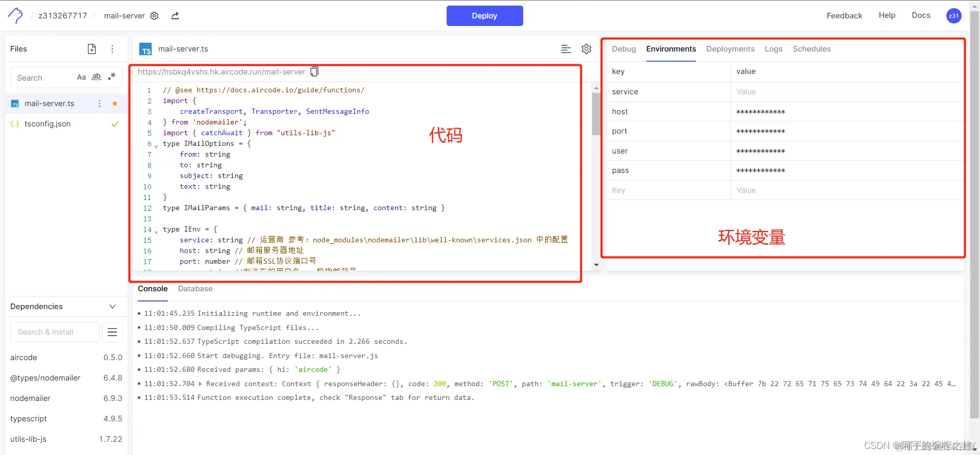Open mail-server.ts file options menu

point(100,104)
